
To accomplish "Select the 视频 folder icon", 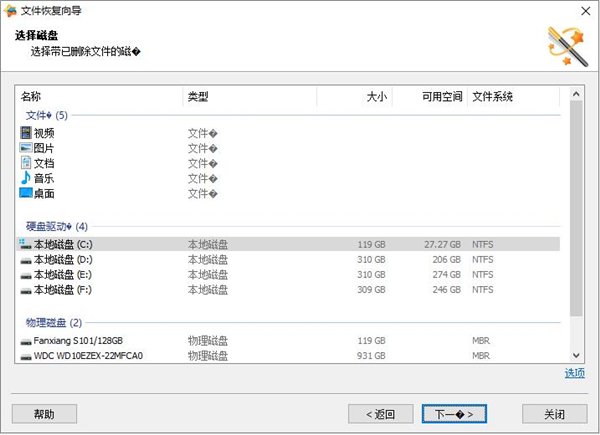I will [x=26, y=133].
